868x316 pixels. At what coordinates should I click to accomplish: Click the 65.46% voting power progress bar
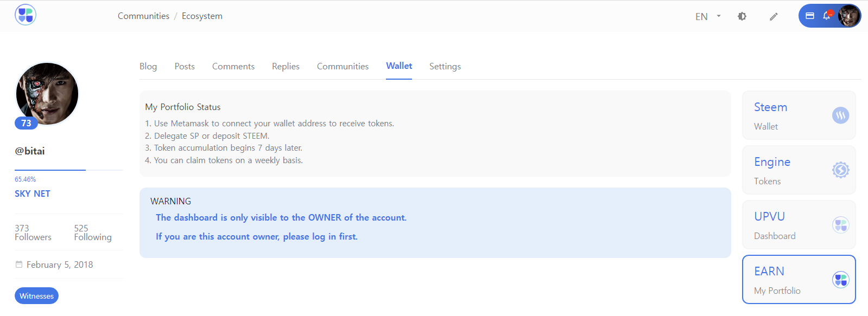tap(69, 170)
